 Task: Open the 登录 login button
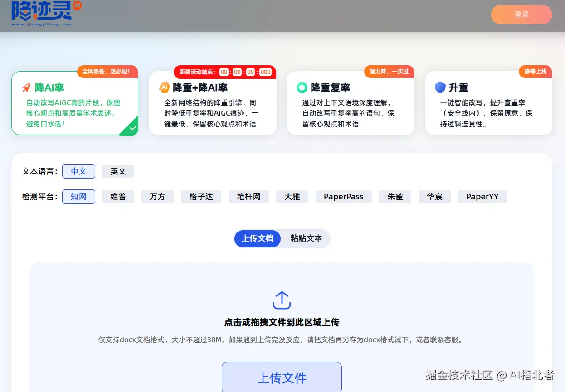click(521, 15)
